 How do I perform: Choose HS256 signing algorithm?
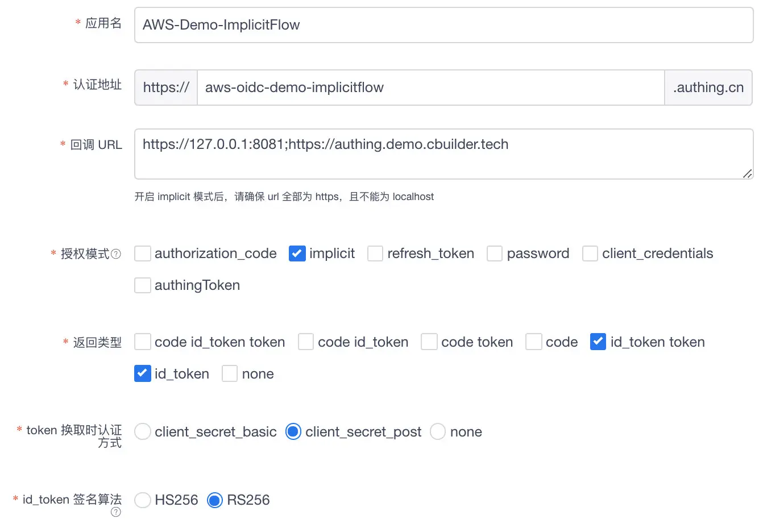[143, 500]
